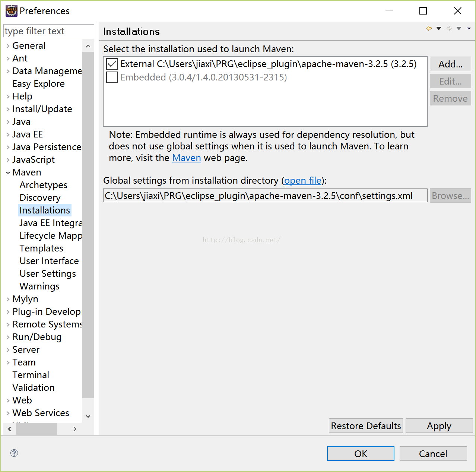
Task: Click the help question mark icon
Action: [14, 453]
